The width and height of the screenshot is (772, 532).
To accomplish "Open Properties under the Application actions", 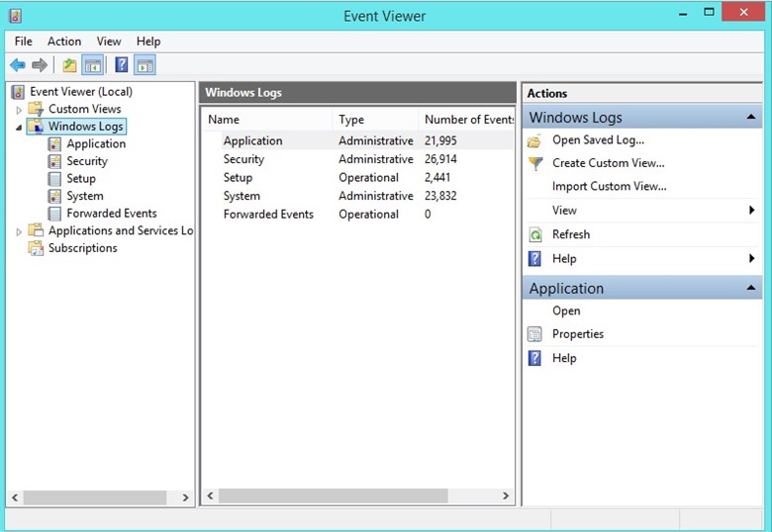I will tap(577, 334).
